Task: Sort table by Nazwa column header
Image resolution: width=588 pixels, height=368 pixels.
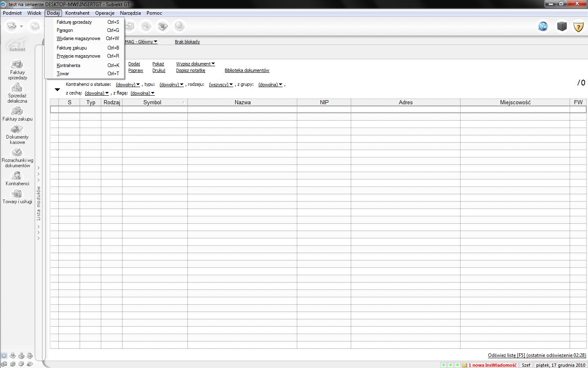Action: (x=243, y=102)
